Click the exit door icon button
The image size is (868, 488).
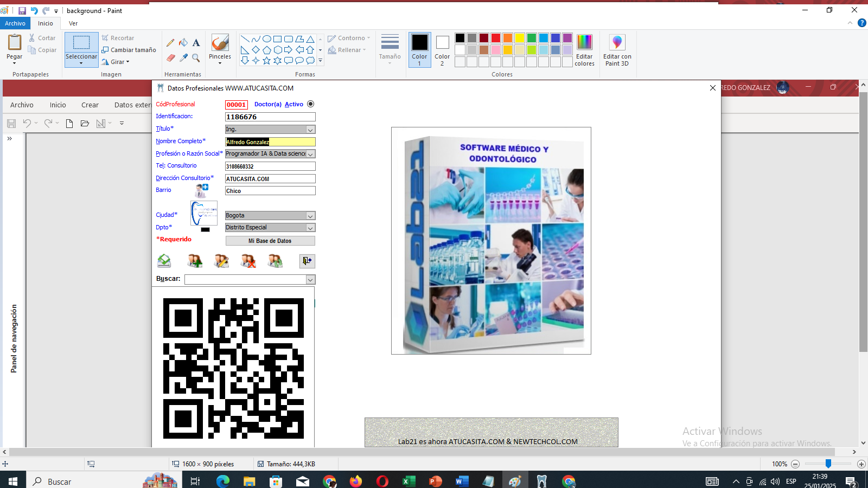coord(307,261)
